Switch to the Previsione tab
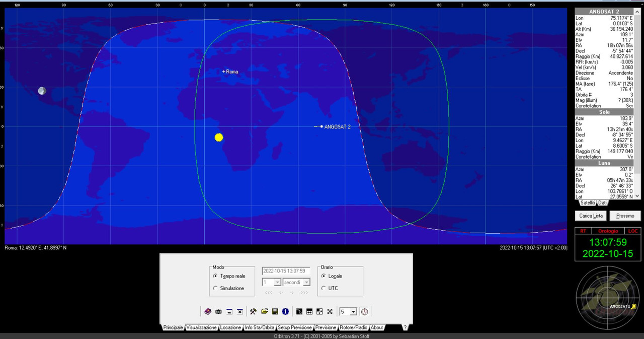644x339 pixels. [326, 327]
